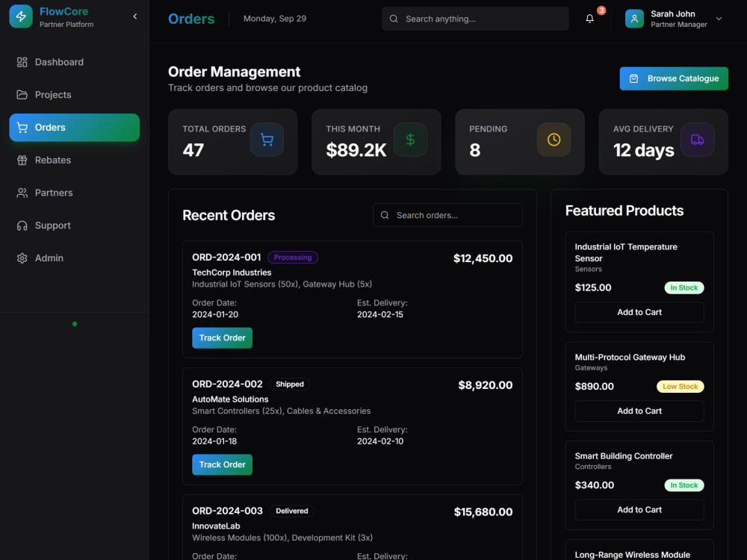Viewport: 747px width, 560px height.
Task: Open the Admin settings page
Action: 74,258
